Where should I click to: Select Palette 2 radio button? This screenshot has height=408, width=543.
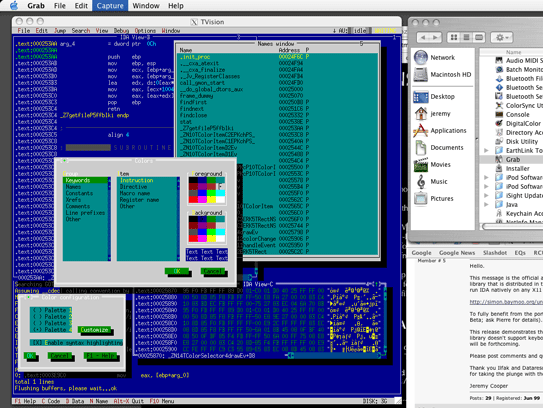[51, 317]
